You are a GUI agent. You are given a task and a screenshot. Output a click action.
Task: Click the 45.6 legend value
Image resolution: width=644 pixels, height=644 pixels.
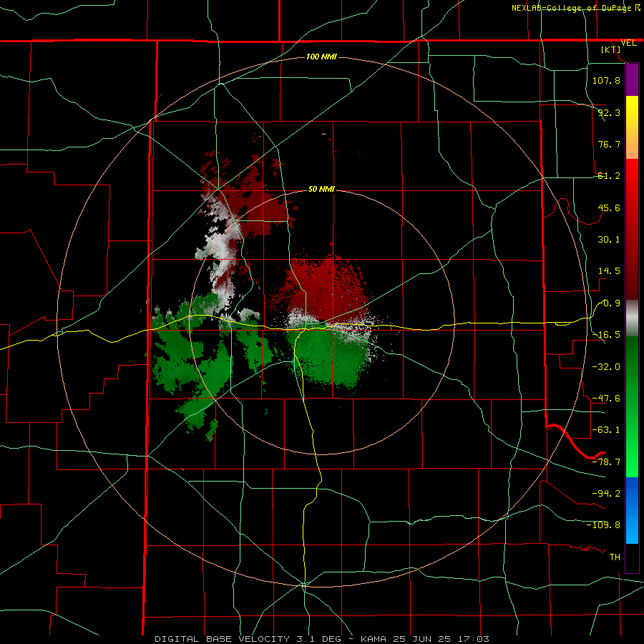(609, 208)
